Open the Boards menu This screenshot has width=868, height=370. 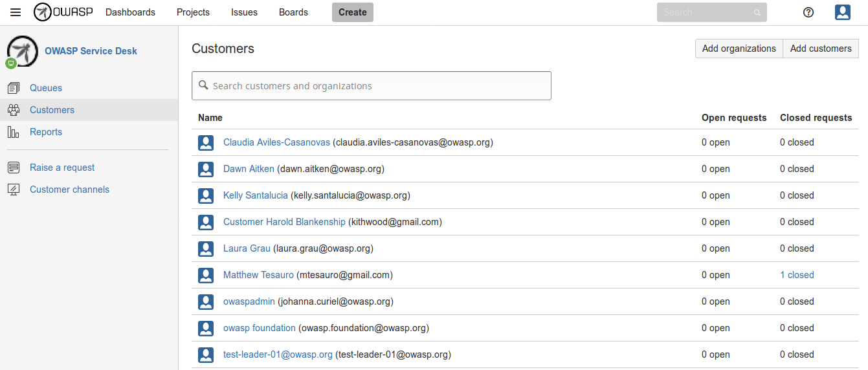(293, 12)
